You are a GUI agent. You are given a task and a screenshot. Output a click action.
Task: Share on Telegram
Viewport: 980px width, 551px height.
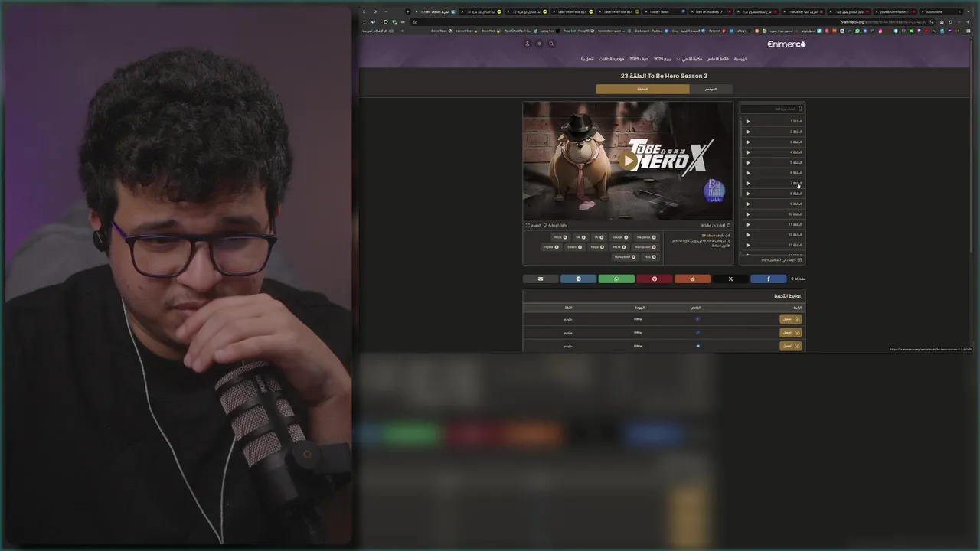578,279
